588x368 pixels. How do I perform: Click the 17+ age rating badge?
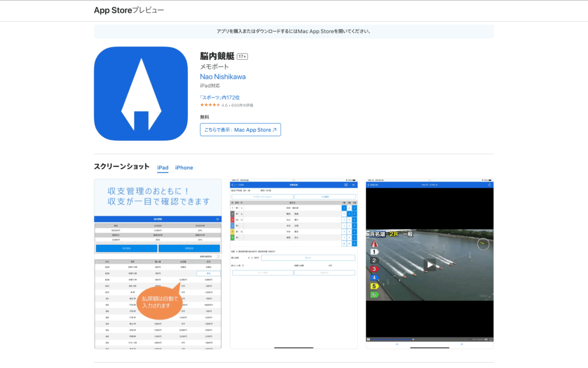tap(242, 57)
